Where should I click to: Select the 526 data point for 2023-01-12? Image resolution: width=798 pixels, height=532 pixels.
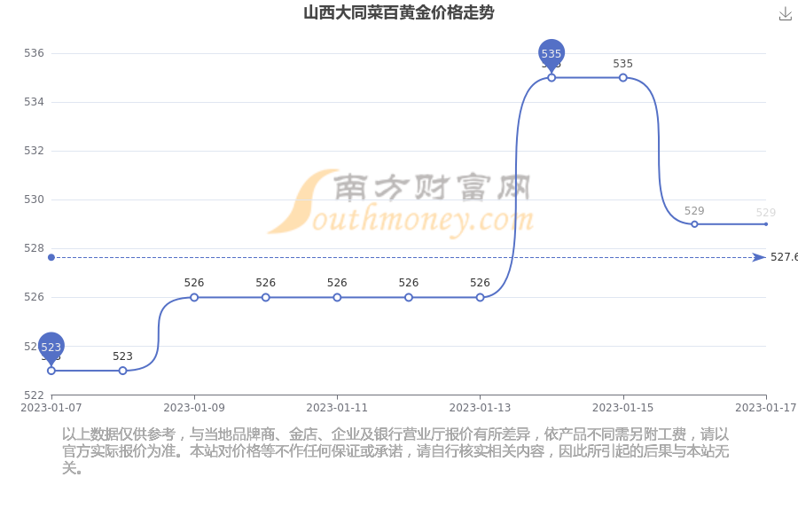point(409,297)
